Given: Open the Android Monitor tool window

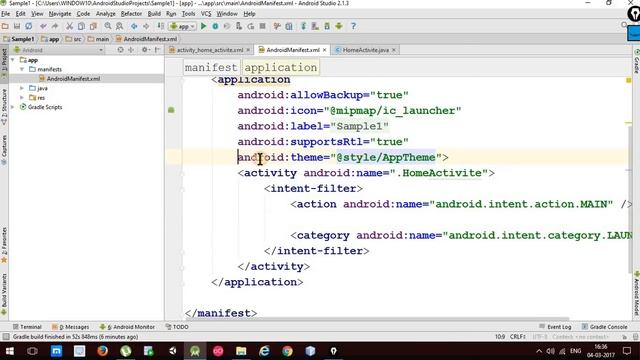Looking at the screenshot, I should coord(127,327).
